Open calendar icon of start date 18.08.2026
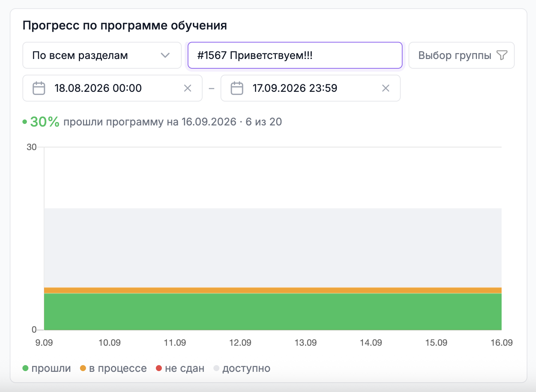Viewport: 536px width, 392px height. click(x=39, y=88)
